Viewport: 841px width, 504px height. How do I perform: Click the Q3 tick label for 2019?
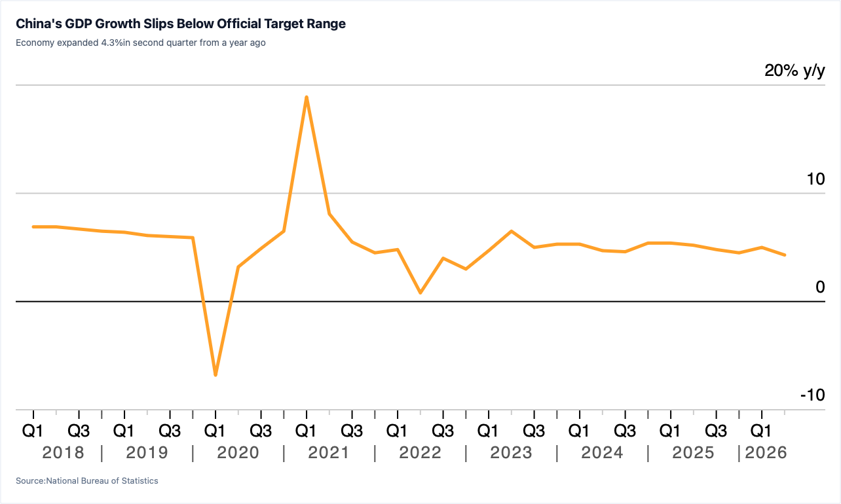tap(170, 431)
